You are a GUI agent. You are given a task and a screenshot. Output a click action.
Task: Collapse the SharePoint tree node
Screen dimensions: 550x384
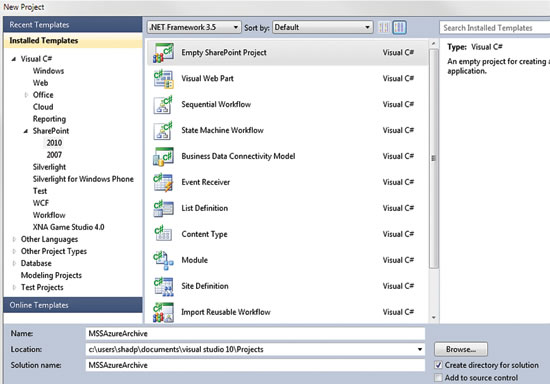pos(26,131)
